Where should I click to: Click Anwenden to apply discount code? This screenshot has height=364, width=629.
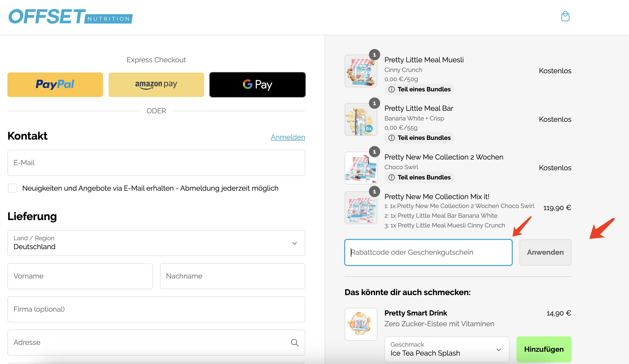point(545,252)
